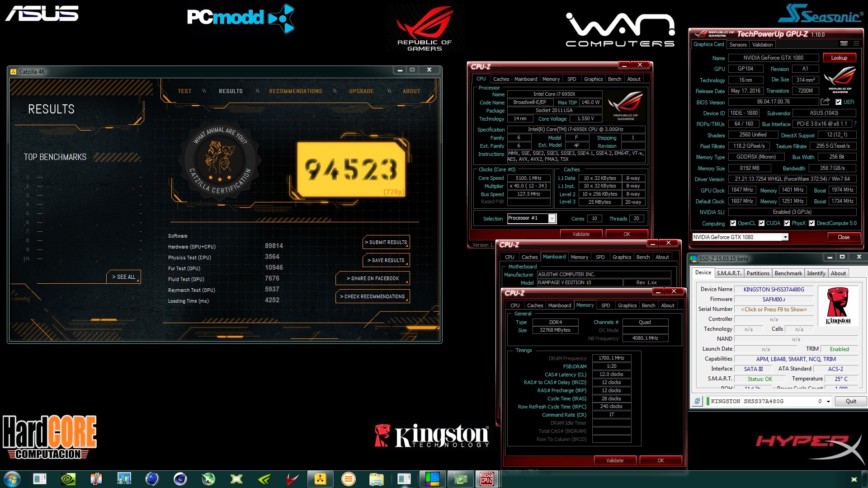Screen dimensions: 868x488
Task: Click the Catzilla certification badge
Action: pos(220,160)
